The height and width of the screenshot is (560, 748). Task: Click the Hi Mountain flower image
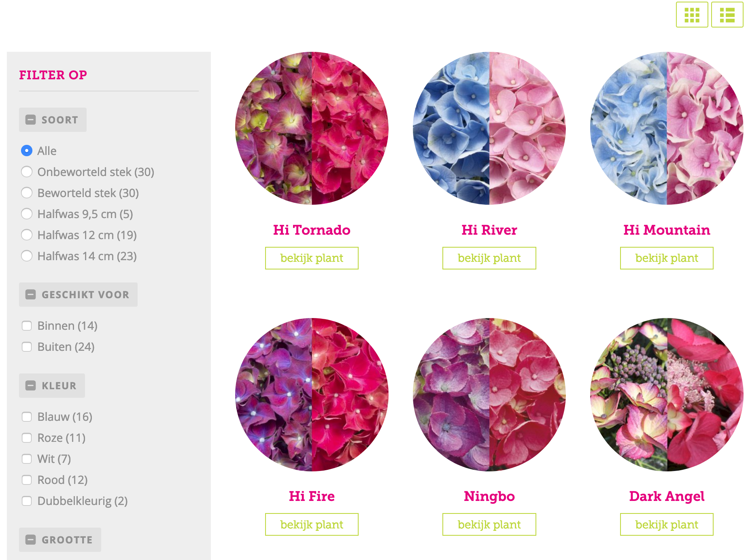click(x=667, y=128)
